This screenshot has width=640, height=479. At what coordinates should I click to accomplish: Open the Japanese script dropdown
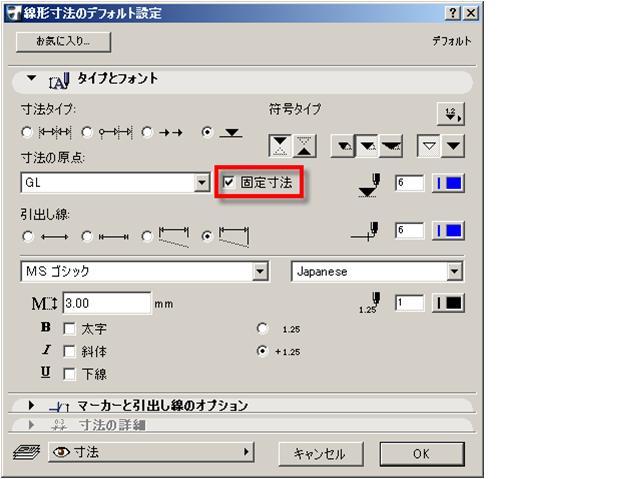coord(455,271)
